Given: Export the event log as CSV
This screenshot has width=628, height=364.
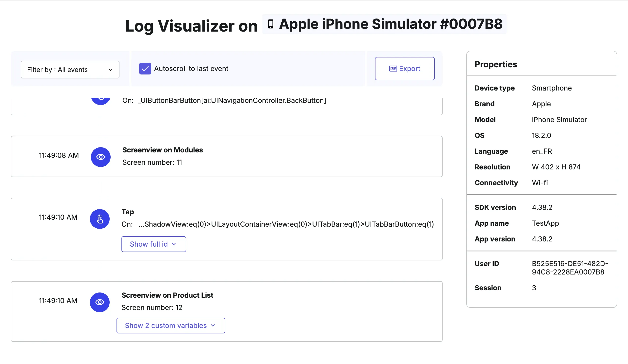Looking at the screenshot, I should pos(404,69).
